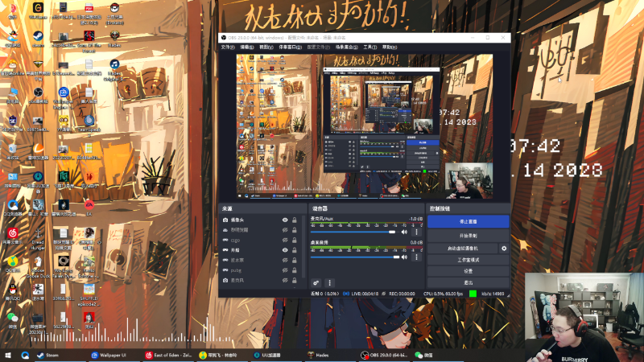The width and height of the screenshot is (644, 362).
Task: Click the LIVE timer in status bar
Action: pyautogui.click(x=365, y=294)
